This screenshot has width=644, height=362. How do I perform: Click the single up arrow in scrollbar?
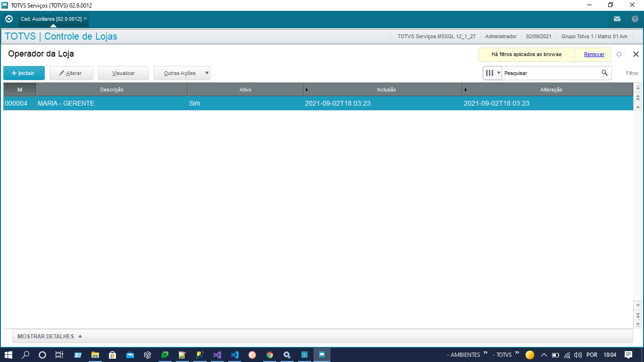point(638,107)
